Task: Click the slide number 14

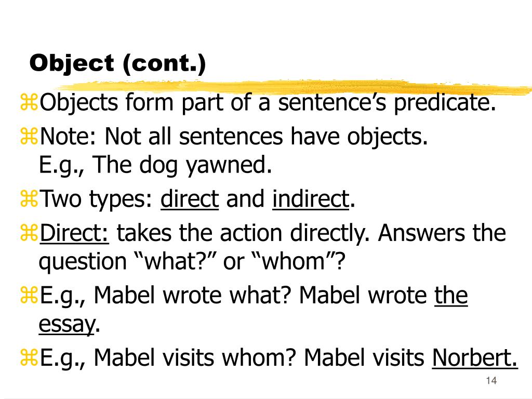Action: (491, 381)
